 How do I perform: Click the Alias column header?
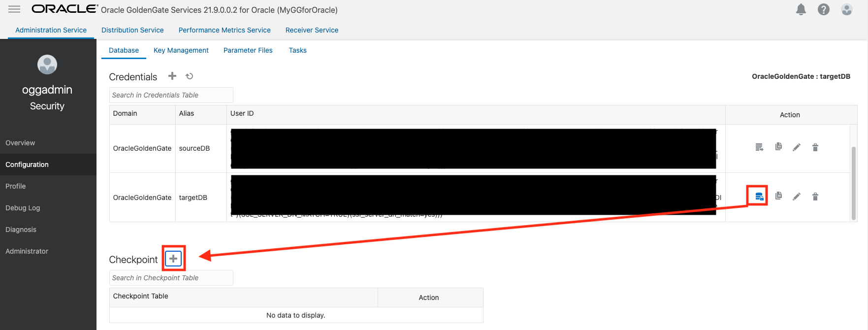201,114
